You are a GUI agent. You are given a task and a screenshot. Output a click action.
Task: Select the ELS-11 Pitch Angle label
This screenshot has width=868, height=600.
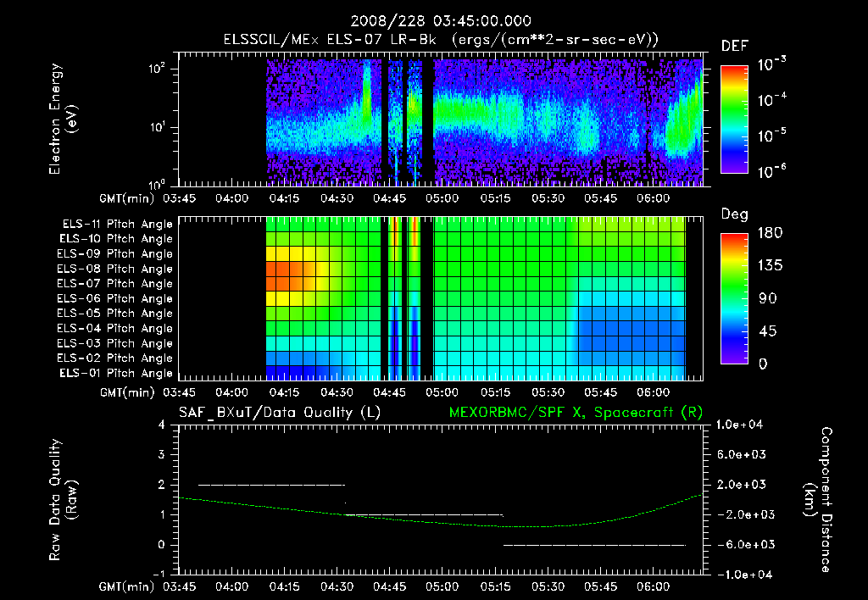[x=117, y=225]
